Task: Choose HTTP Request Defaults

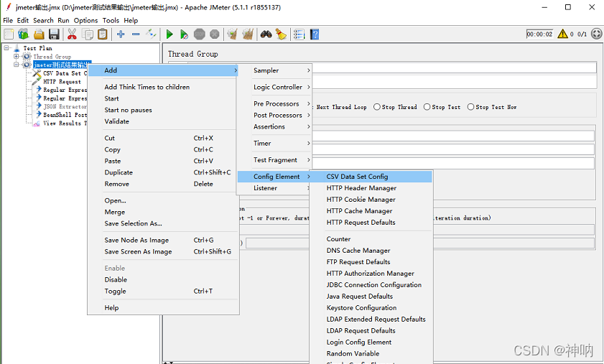Action: 371,223
